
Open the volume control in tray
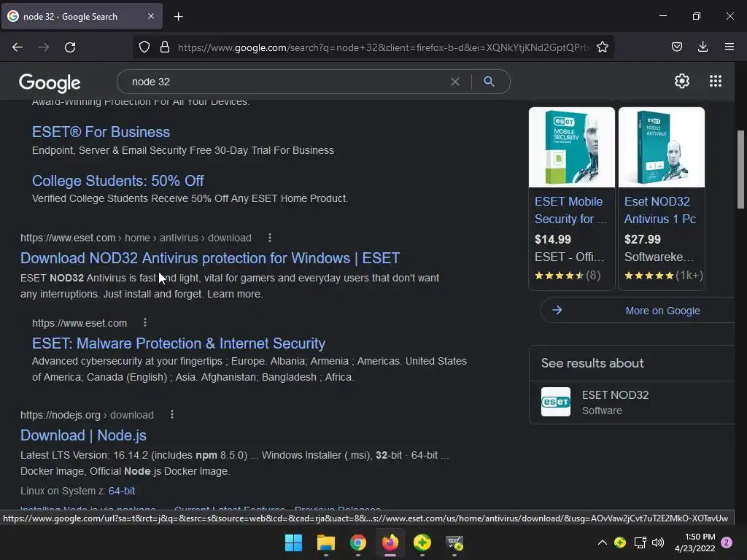658,542
